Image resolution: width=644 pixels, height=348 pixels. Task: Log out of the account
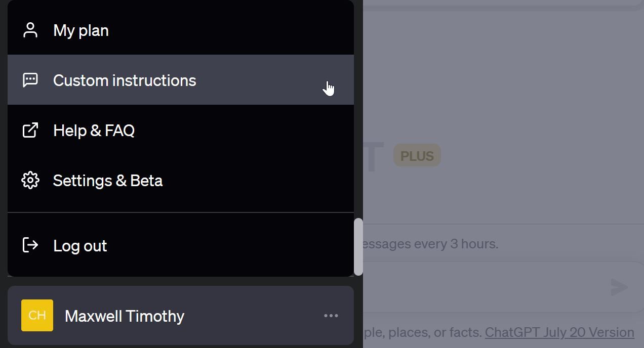point(79,245)
